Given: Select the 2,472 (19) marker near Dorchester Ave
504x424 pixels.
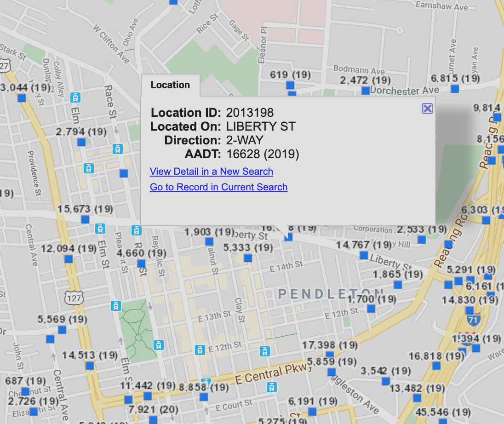Looking at the screenshot, I should pyautogui.click(x=366, y=90).
